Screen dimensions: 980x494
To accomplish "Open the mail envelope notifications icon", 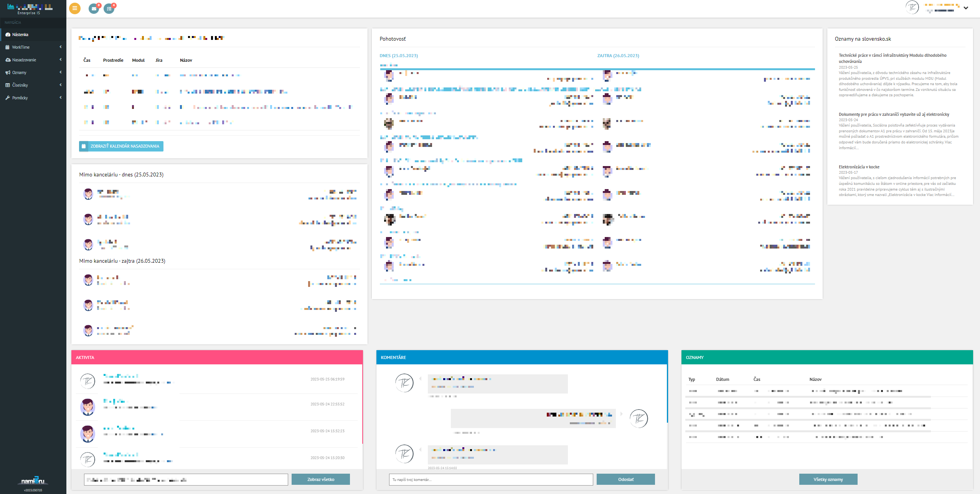I will [x=94, y=8].
